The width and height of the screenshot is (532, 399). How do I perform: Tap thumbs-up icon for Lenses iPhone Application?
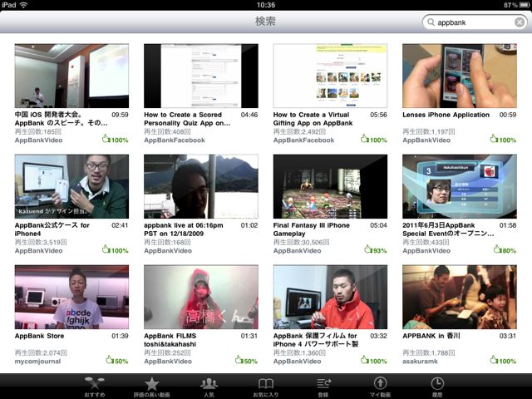click(495, 139)
